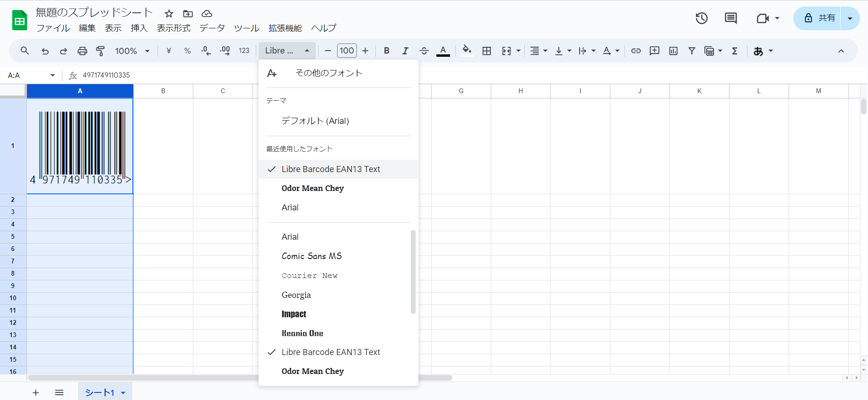Open the borders tool
Screen dimensions: 868x400
[486, 51]
